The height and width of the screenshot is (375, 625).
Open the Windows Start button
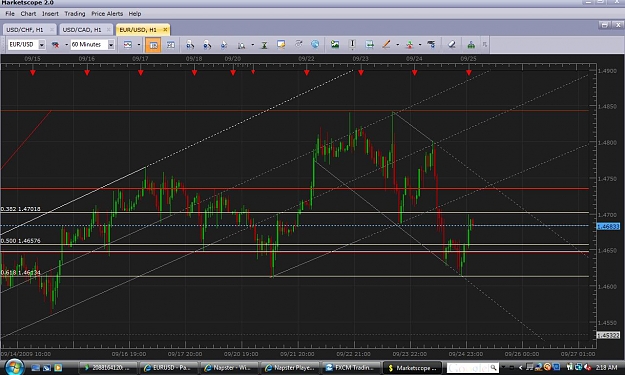pos(14,367)
